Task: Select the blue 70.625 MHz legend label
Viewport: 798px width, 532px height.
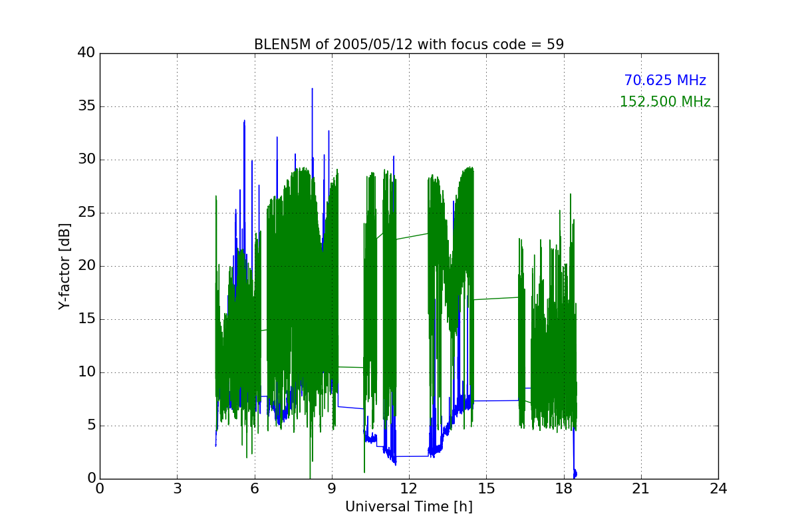Action: 665,80
